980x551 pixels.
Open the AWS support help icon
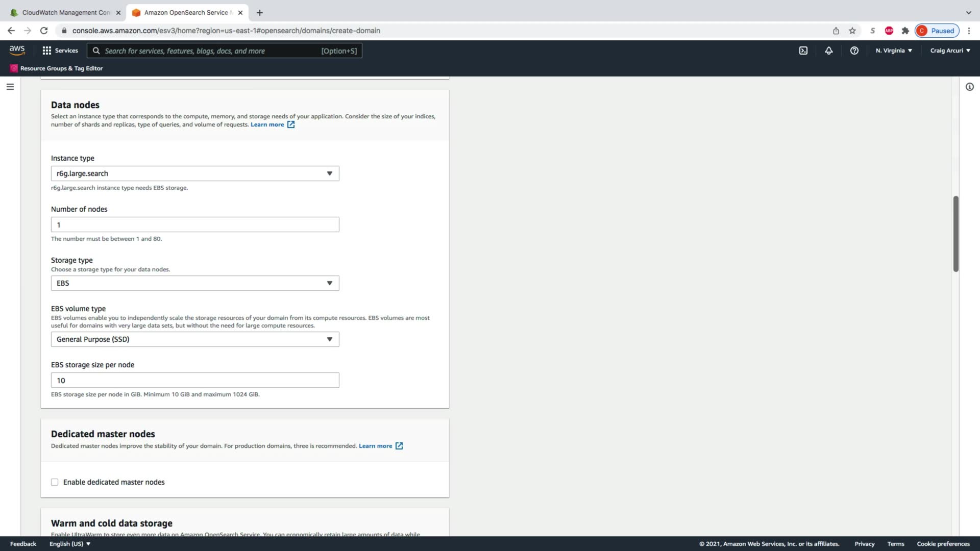pyautogui.click(x=854, y=51)
